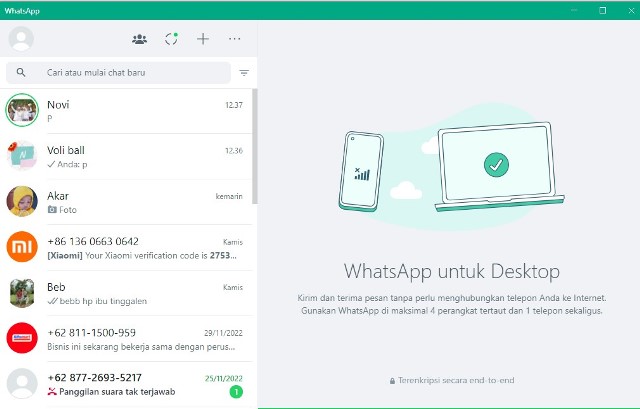Screen dimensions: 640x409
Task: Click the laptop checkmark illustration
Action: 496,164
